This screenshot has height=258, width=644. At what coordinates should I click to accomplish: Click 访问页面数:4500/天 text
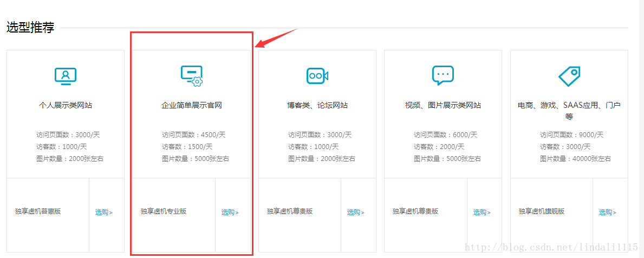tap(193, 135)
